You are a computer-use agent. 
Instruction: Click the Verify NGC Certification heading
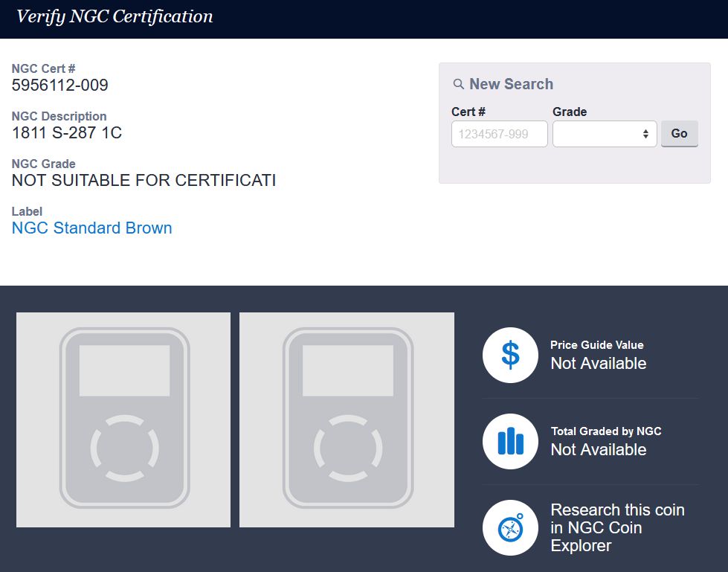click(115, 16)
